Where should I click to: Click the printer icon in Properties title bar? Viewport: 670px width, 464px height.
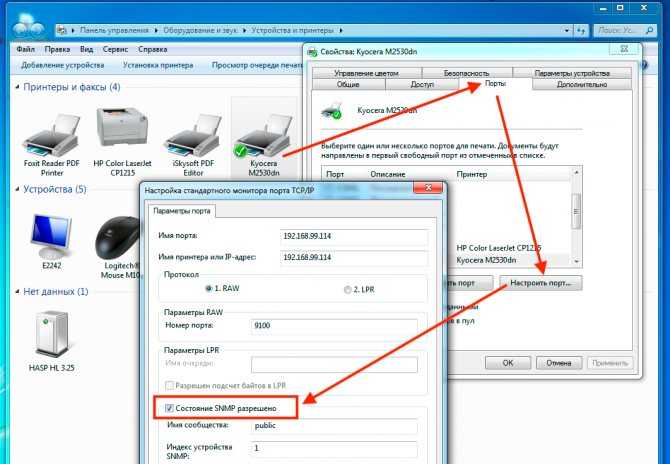312,52
